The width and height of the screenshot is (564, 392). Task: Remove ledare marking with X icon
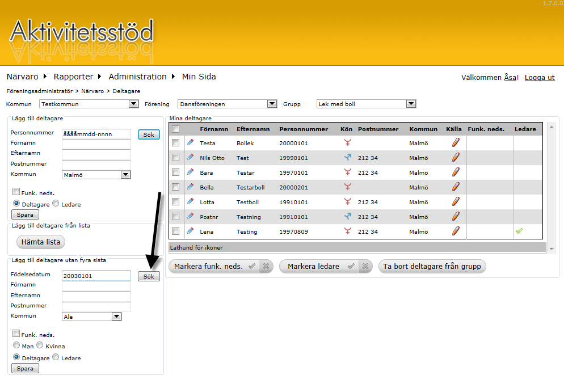tap(365, 266)
